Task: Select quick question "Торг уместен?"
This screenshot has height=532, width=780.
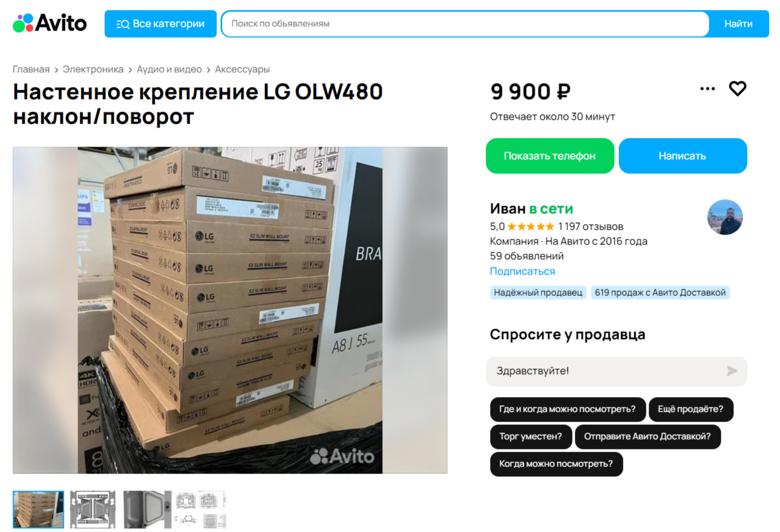Action: point(531,436)
